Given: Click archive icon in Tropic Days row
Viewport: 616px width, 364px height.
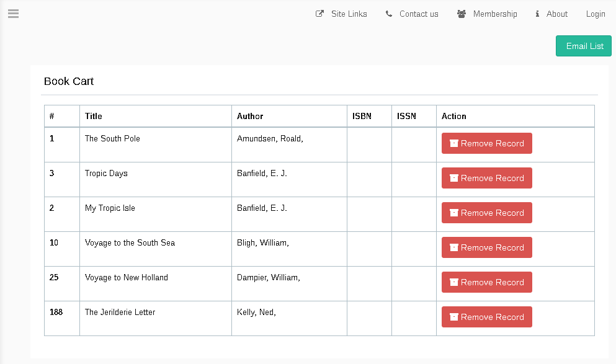Looking at the screenshot, I should (454, 178).
